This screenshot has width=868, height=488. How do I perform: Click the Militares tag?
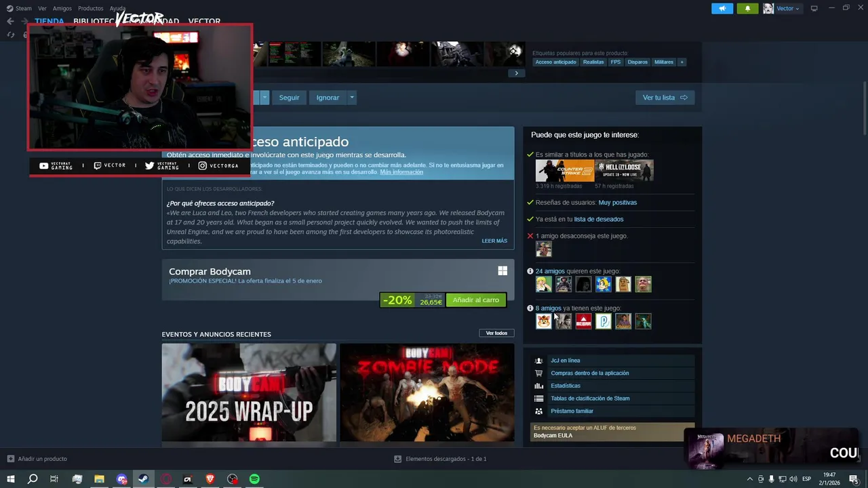(x=664, y=62)
